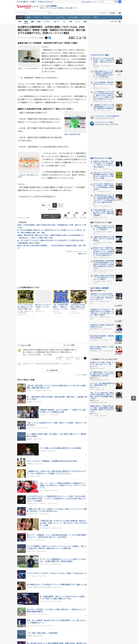
Task: Click the 新規取得 ID registration link
Action: tap(54, 6)
